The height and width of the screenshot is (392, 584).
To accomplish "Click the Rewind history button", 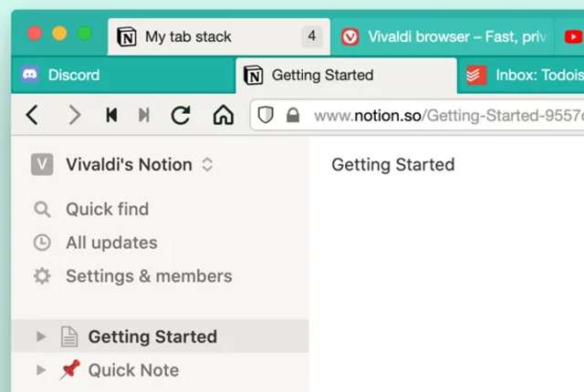I will (111, 115).
